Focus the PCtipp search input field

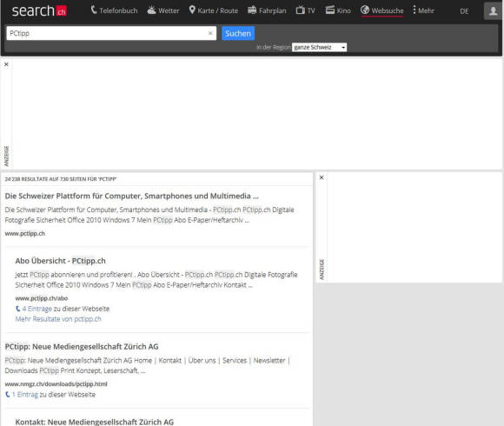tap(107, 33)
